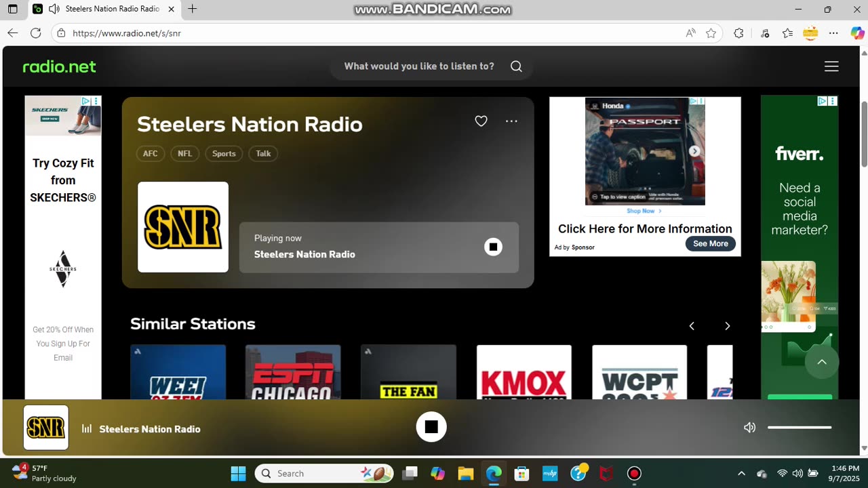Open Copilot icon in Edge toolbar
This screenshot has height=488, width=868.
click(857, 33)
